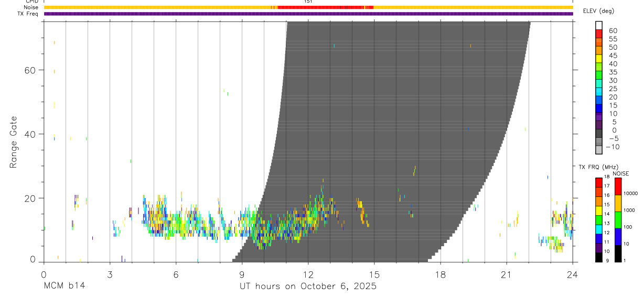
Task: Click the yellow ELEV segment between 45 and 40
Action: 598,59
